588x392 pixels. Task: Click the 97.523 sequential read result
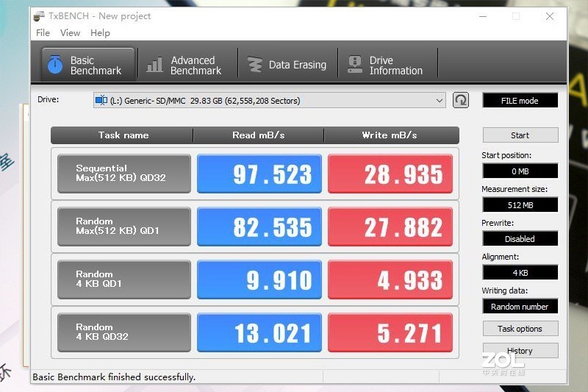point(259,174)
